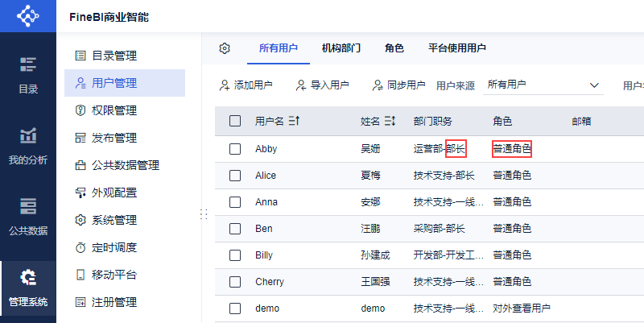Sort the list by 用户名 column
The height and width of the screenshot is (323, 644).
294,121
